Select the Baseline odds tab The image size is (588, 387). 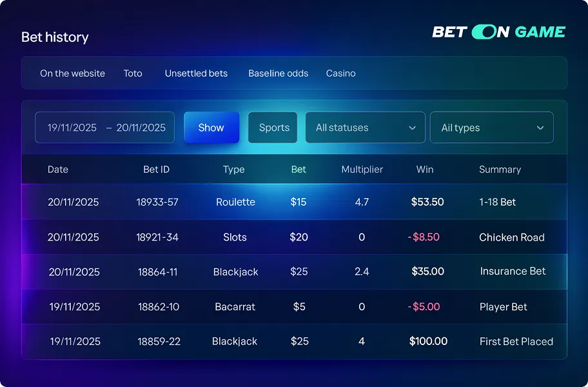[278, 74]
